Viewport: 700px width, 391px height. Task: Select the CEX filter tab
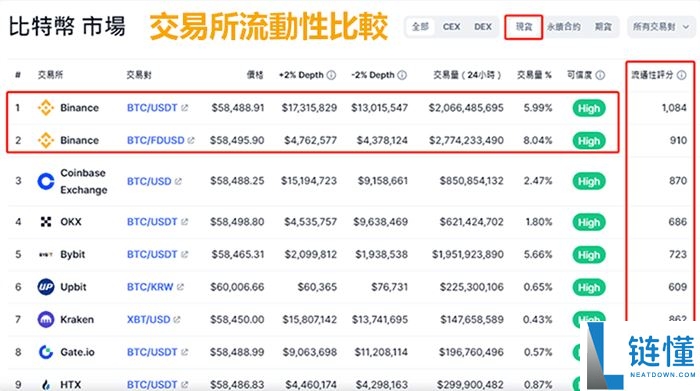(451, 27)
